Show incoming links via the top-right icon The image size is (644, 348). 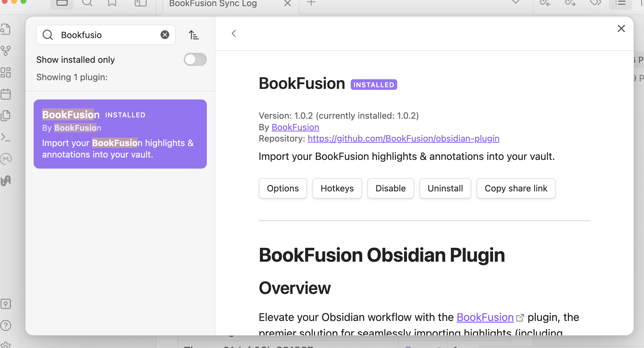tap(546, 3)
